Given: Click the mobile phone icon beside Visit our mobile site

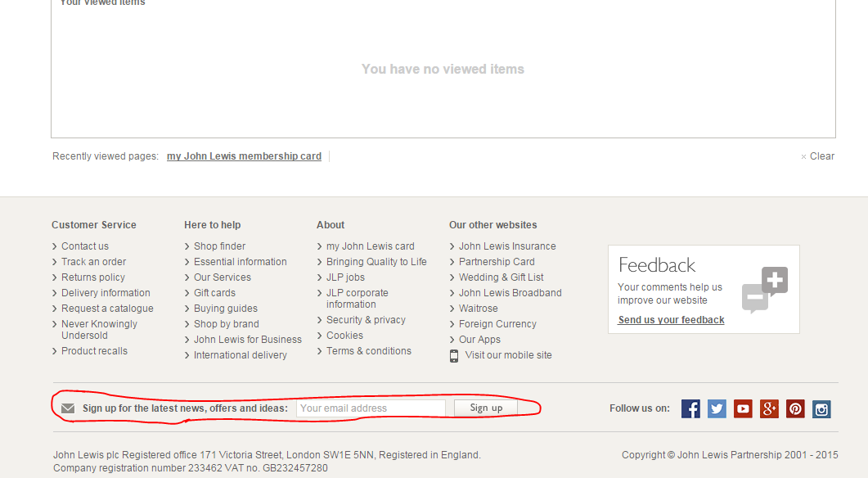Looking at the screenshot, I should [x=454, y=355].
